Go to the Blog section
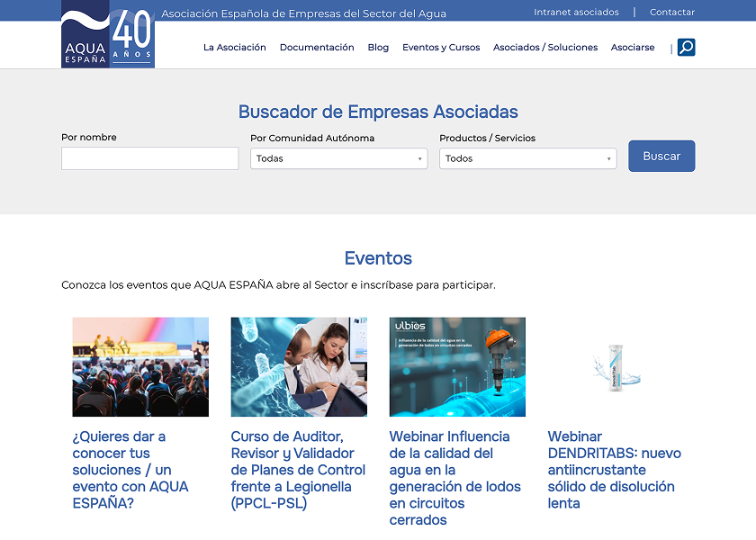Image resolution: width=756 pixels, height=540 pixels. coord(378,48)
